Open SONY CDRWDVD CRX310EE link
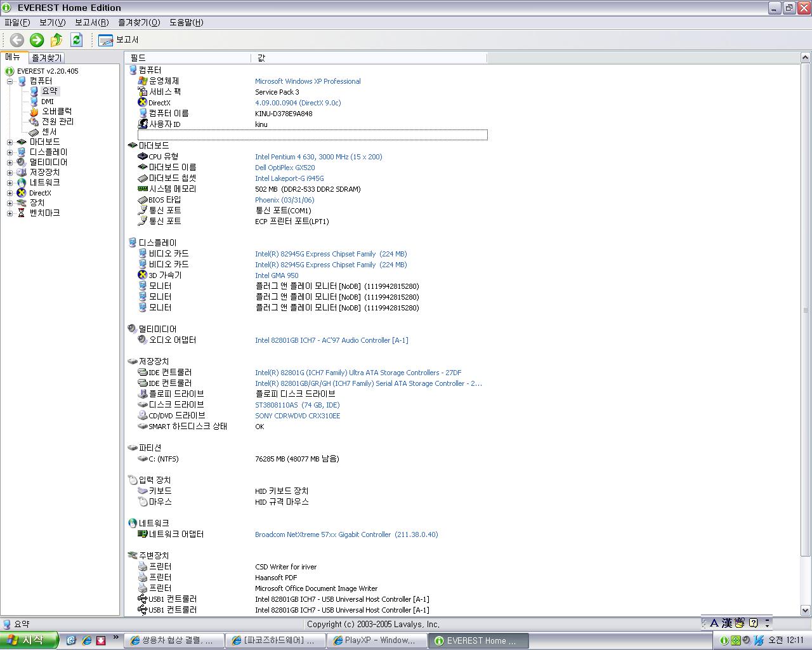812x650 pixels. coord(298,416)
